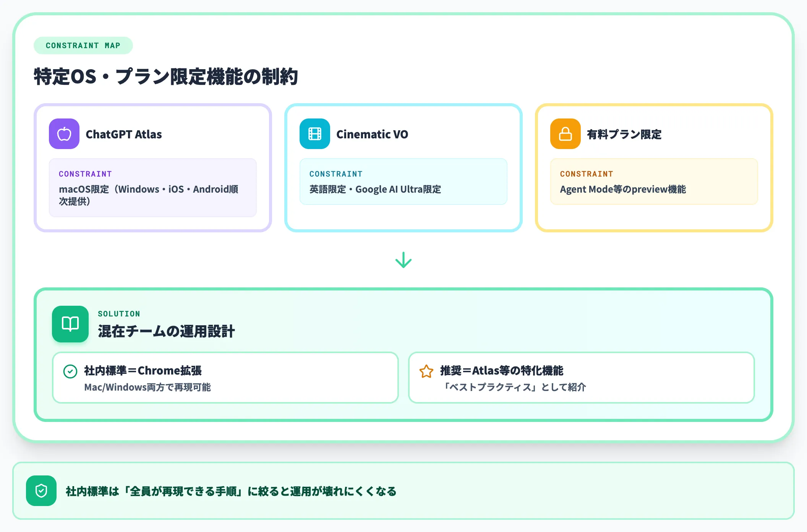Click the SOLUTION label

(x=119, y=314)
